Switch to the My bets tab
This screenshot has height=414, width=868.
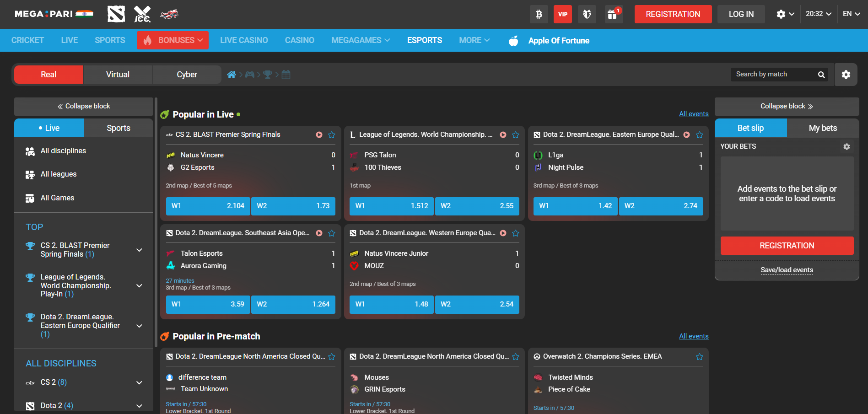click(x=822, y=128)
